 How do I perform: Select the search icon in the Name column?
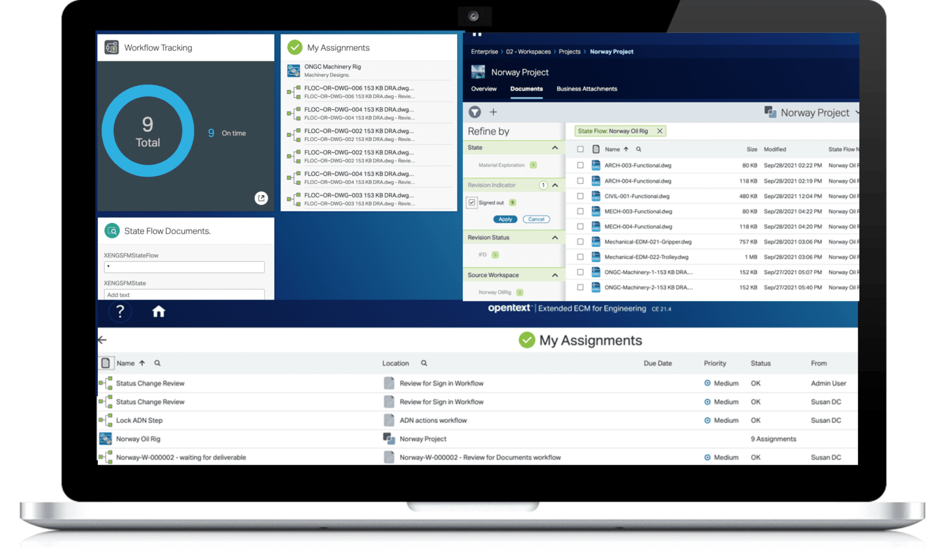[639, 149]
